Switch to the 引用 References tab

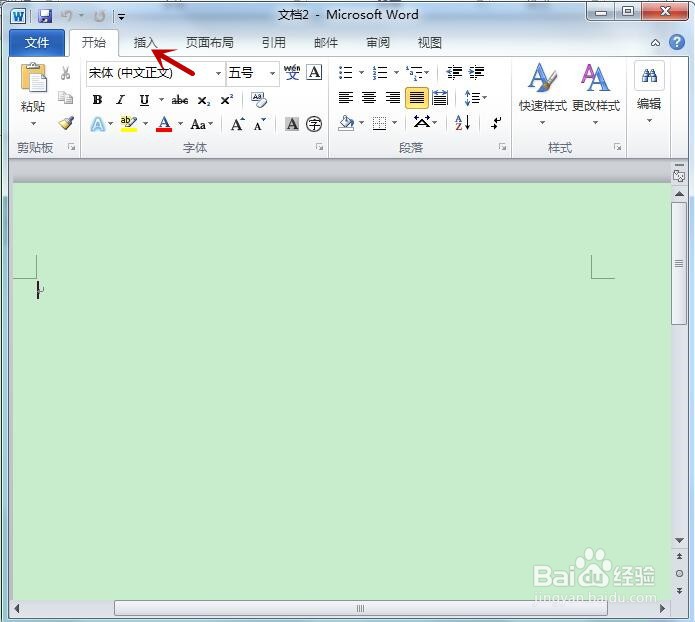tap(273, 43)
